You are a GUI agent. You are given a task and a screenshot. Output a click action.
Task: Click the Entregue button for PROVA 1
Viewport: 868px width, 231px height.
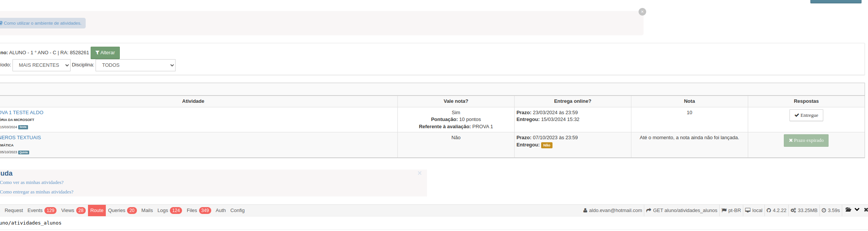coord(806,115)
